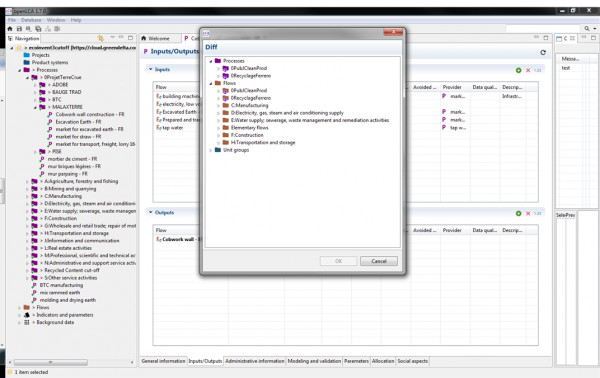Image resolution: width=600 pixels, height=378 pixels.
Task: Expand Unit groups node in Diff dialog
Action: point(211,150)
